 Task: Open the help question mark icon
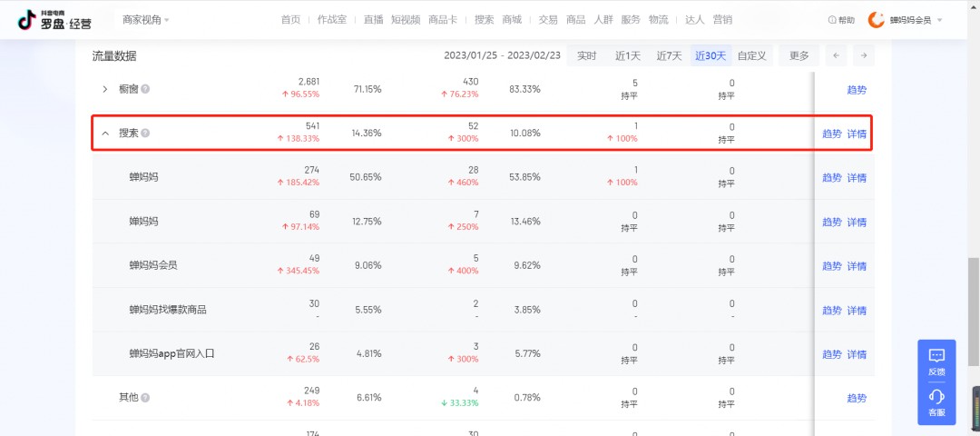[832, 20]
